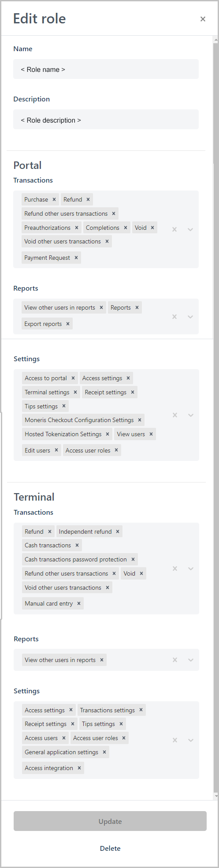Click the Delete role link
219x868 pixels.
pos(110,848)
